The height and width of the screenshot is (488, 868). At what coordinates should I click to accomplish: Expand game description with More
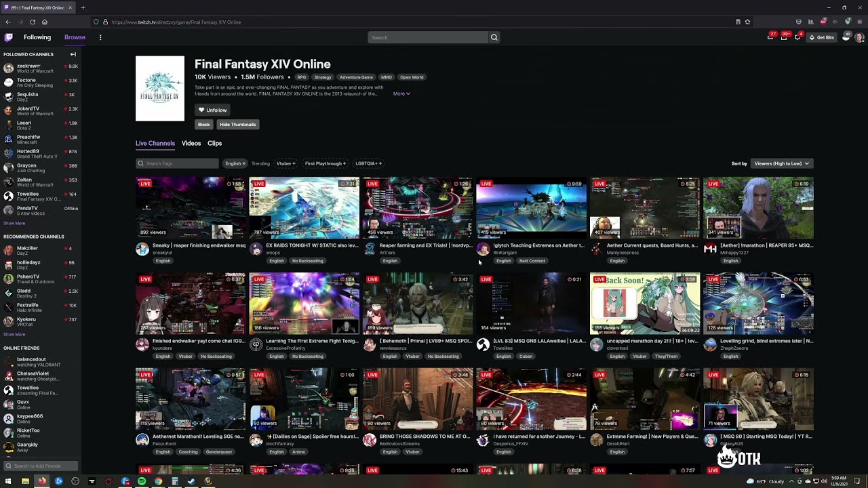tap(401, 94)
